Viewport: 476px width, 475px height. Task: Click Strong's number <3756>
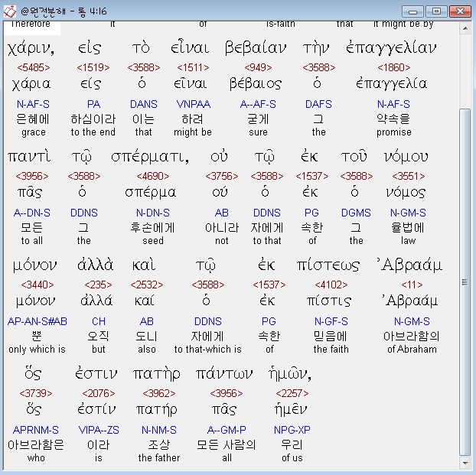[x=222, y=176]
